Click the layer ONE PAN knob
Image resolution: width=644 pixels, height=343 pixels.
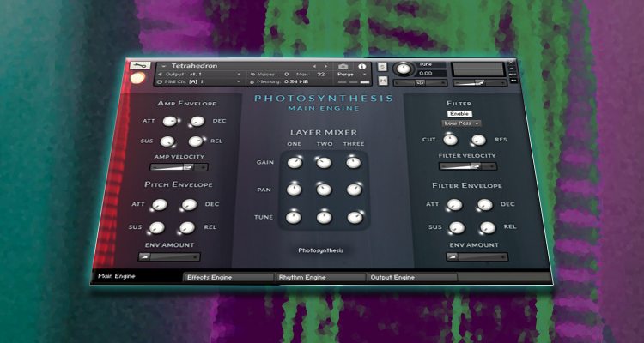click(x=294, y=190)
